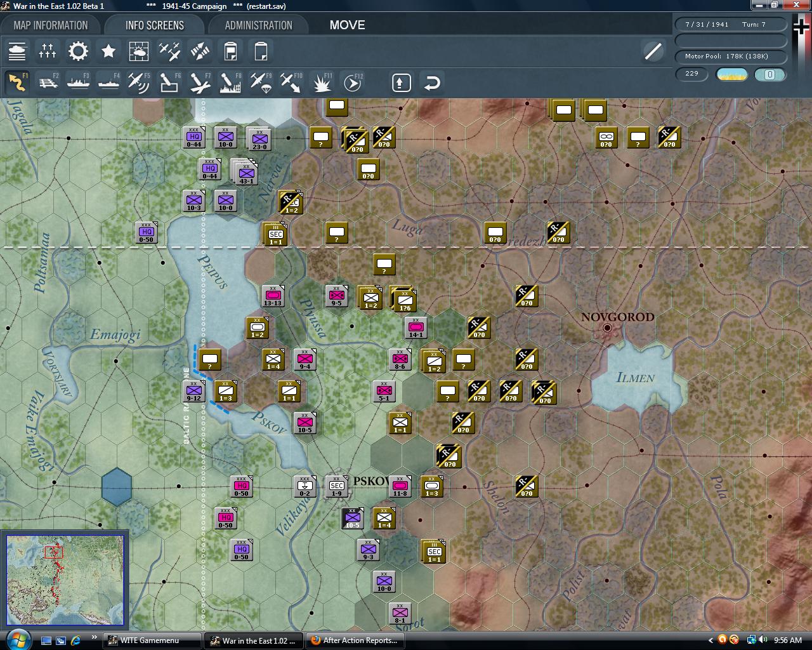
Task: Click the F12 end-turn arrow icon
Action: 352,83
